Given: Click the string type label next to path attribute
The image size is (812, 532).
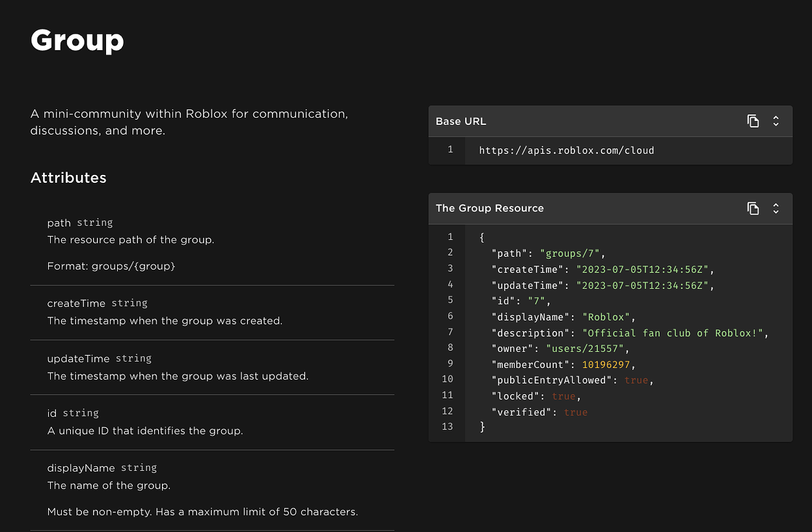Looking at the screenshot, I should [x=95, y=222].
